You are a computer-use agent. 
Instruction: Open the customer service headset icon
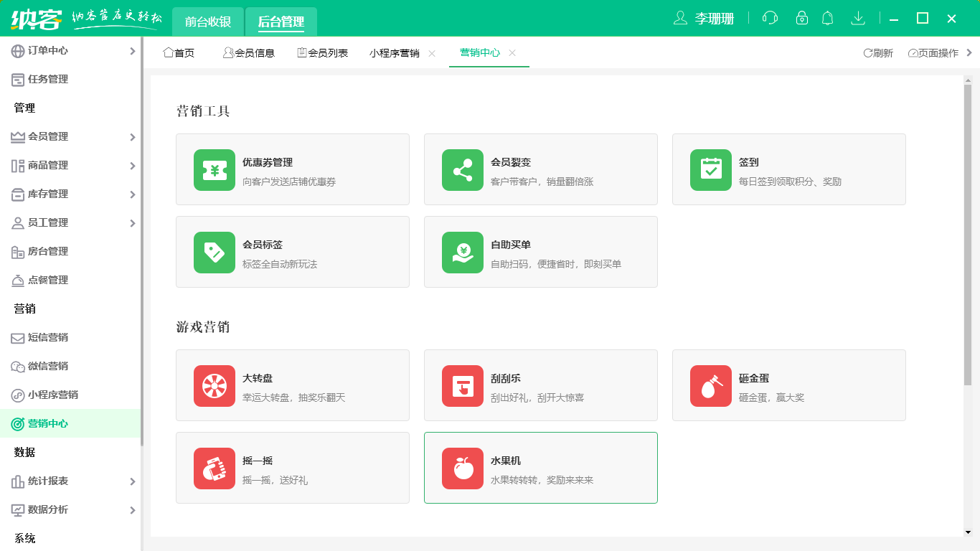click(x=770, y=18)
